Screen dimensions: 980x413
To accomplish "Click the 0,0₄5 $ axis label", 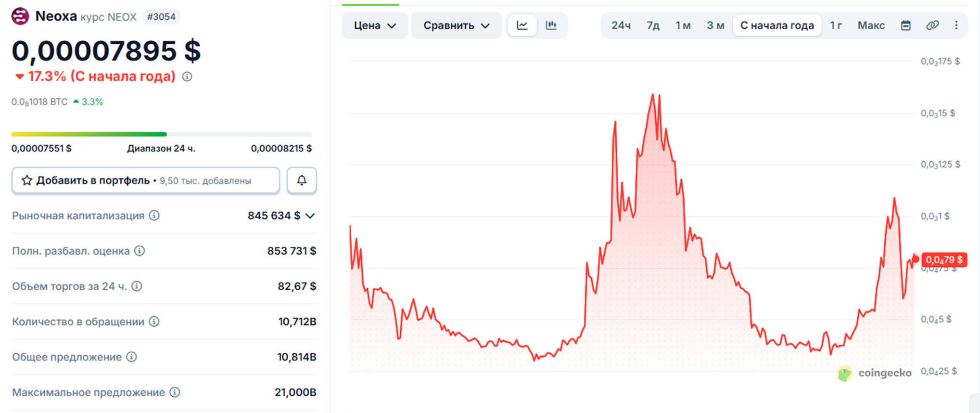I will click(936, 320).
